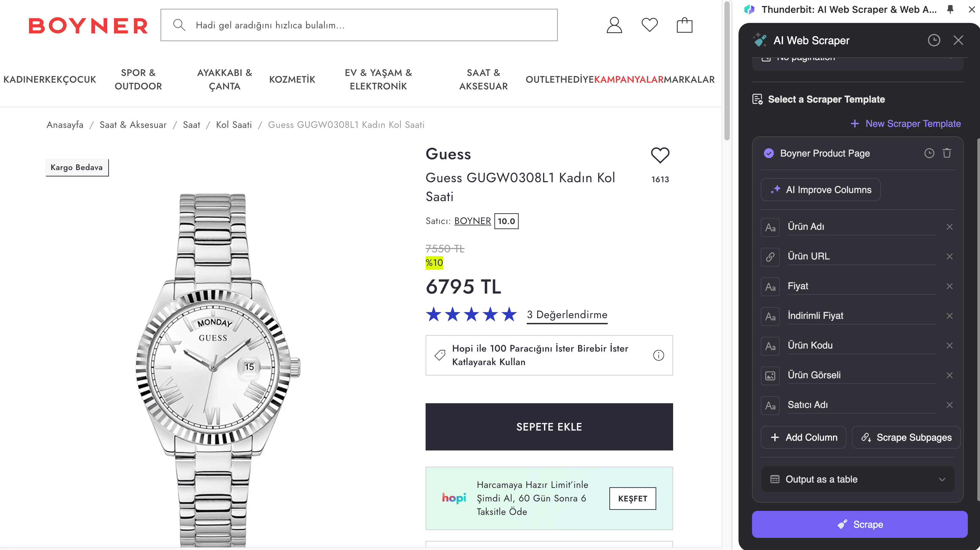This screenshot has height=550, width=980.
Task: Open scraper history clock icon in header
Action: pos(933,40)
